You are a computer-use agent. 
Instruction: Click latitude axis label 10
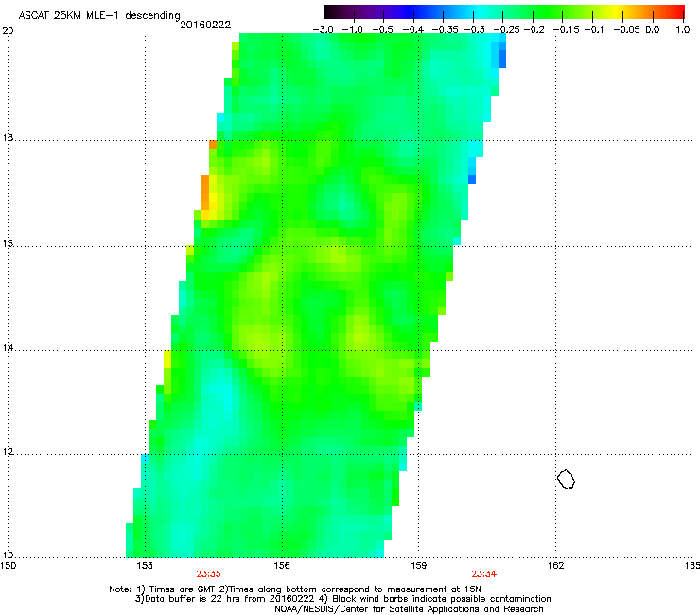[x=8, y=555]
